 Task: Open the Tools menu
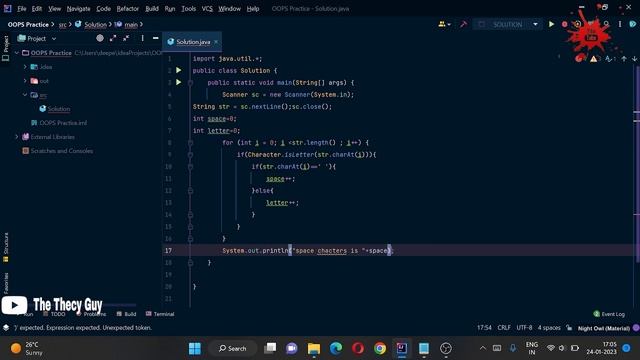click(x=188, y=9)
